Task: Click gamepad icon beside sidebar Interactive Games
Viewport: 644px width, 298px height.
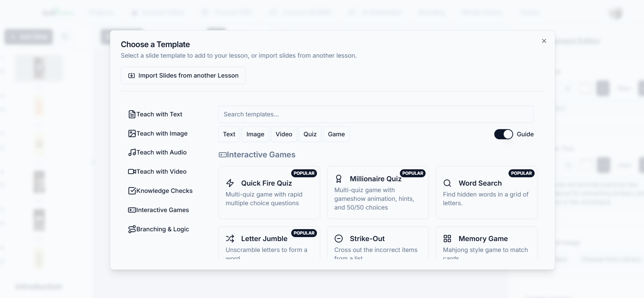Action: click(x=132, y=210)
